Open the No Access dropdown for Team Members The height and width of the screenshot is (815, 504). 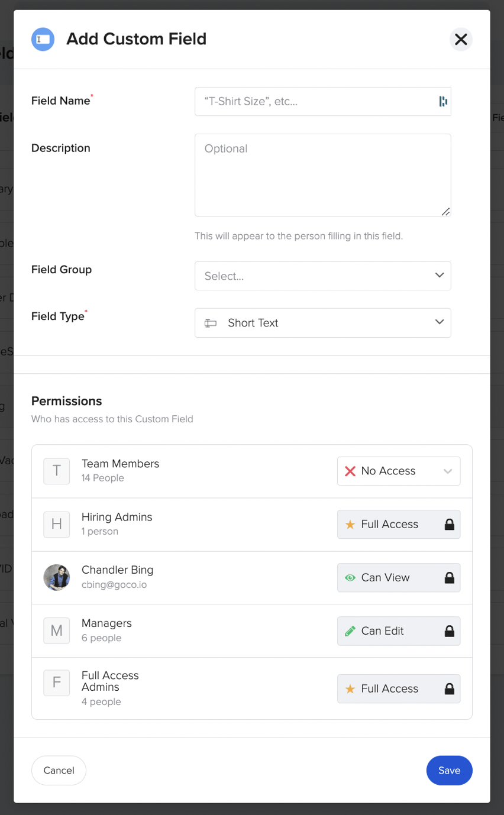[399, 471]
